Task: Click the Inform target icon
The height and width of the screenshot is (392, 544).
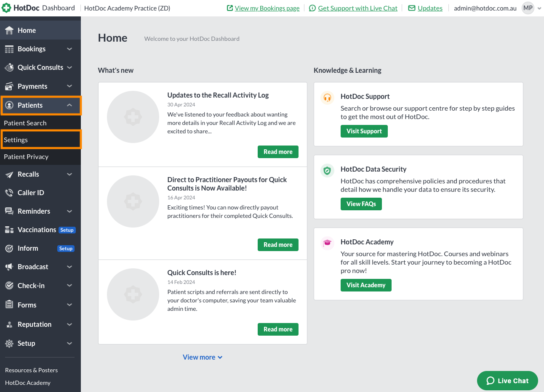Action: coord(9,248)
